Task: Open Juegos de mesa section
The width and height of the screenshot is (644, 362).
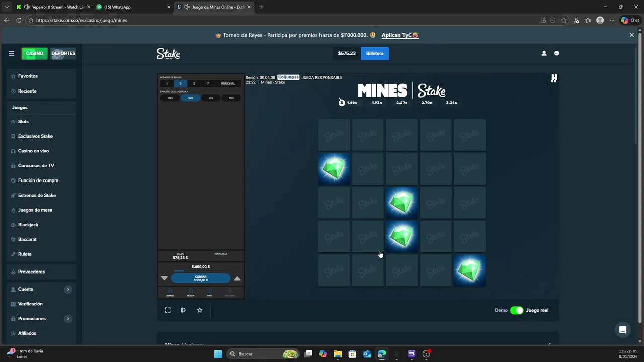Action: 42,210
